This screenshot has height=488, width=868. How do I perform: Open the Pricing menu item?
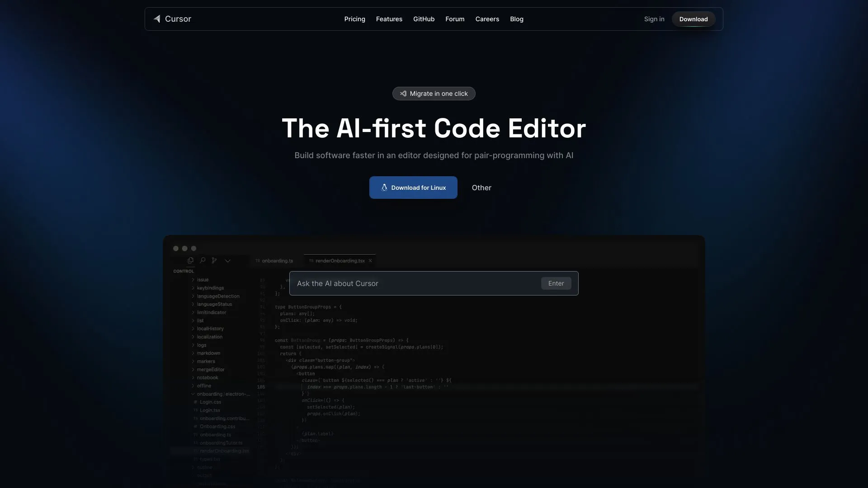[354, 19]
